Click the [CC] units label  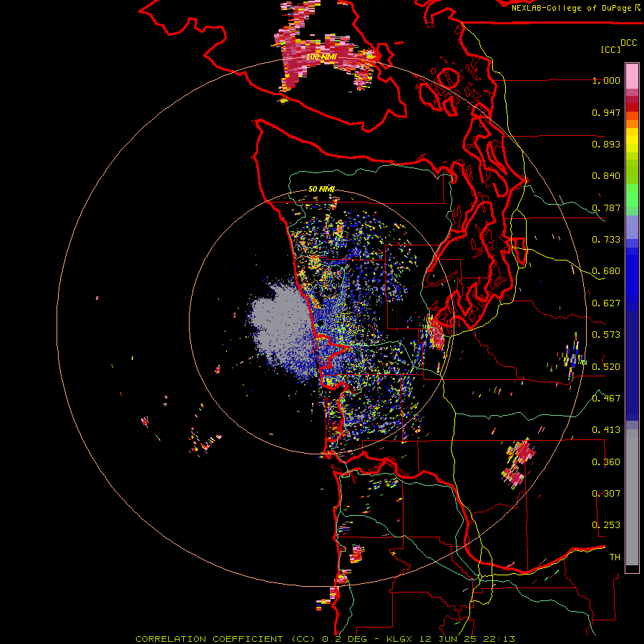click(610, 49)
